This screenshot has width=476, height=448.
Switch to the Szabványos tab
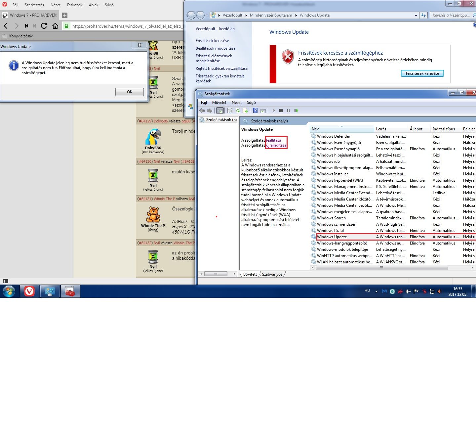(272, 274)
